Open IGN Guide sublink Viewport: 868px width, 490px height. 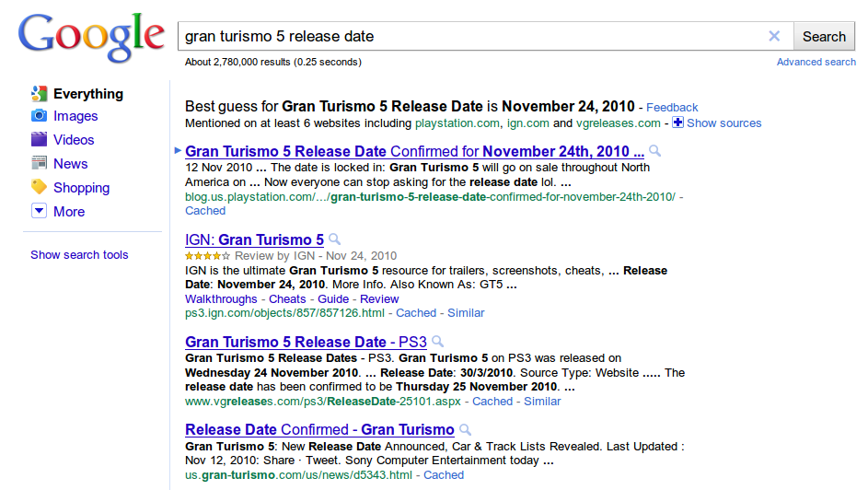click(333, 299)
